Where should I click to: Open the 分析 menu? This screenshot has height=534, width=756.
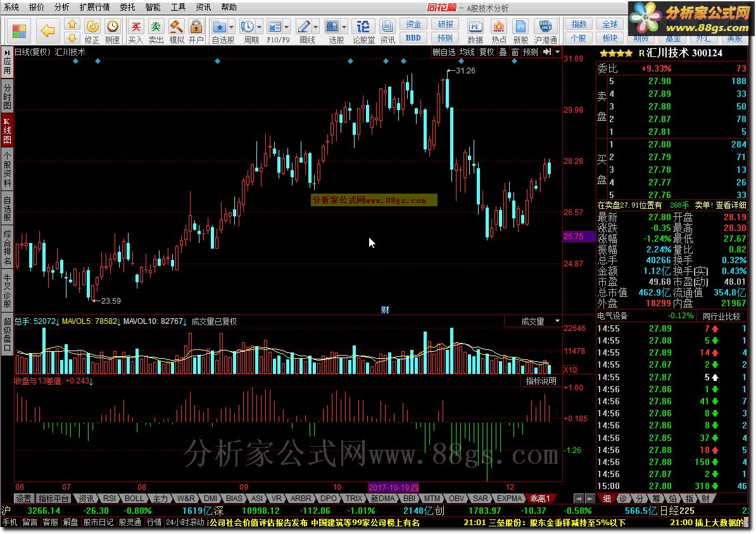61,7
